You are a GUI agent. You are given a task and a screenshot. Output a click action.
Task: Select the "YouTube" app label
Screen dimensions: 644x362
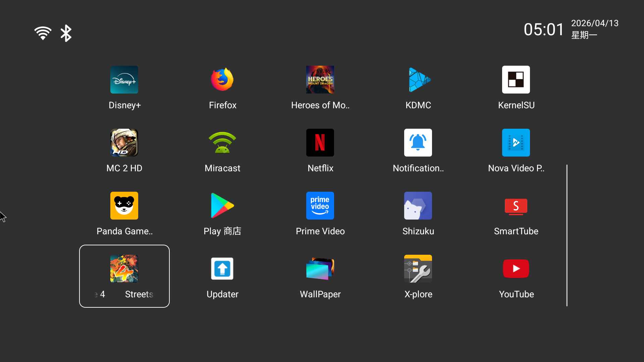[x=517, y=294]
